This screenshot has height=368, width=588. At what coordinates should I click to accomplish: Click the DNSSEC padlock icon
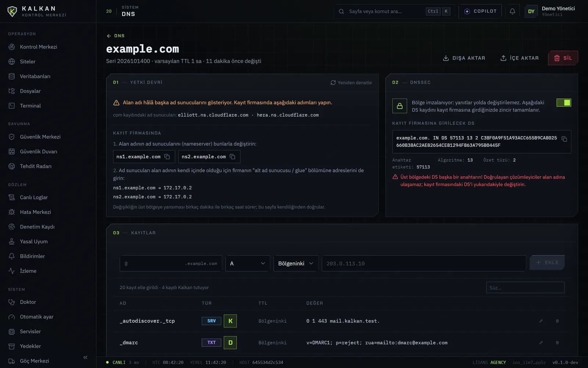(399, 106)
